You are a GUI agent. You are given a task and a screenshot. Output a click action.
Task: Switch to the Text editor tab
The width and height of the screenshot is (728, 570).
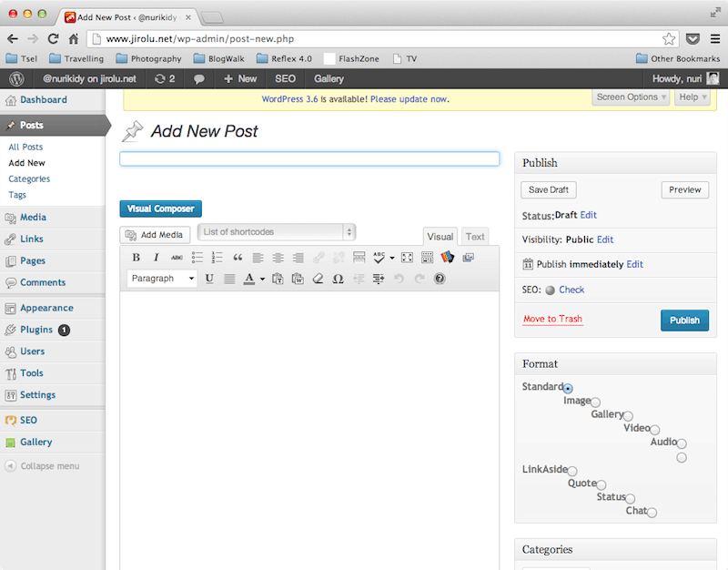click(x=475, y=237)
